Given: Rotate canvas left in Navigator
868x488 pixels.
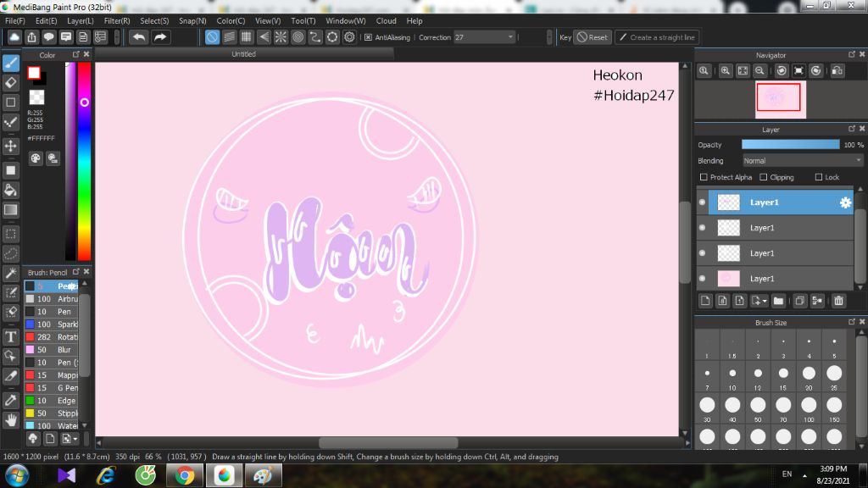Looking at the screenshot, I should point(781,71).
